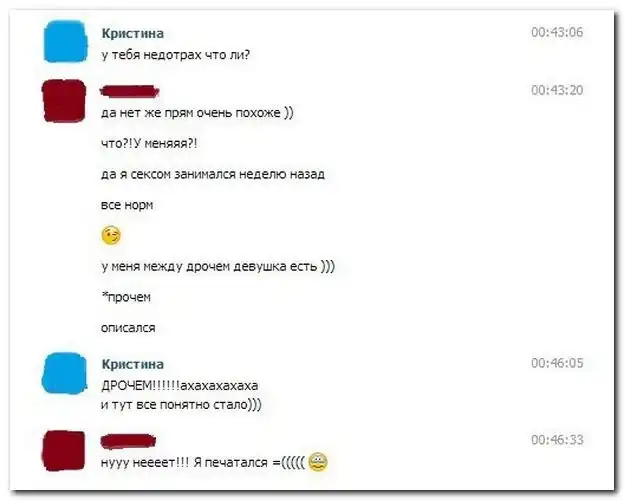The width and height of the screenshot is (625, 501).
Task: Open the second Кристина name link
Action: click(133, 364)
